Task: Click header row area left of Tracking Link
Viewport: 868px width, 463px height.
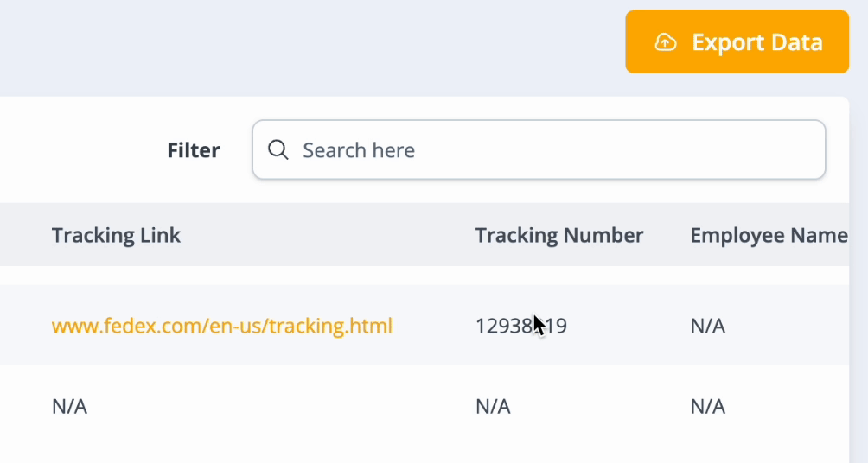Action: 24,235
